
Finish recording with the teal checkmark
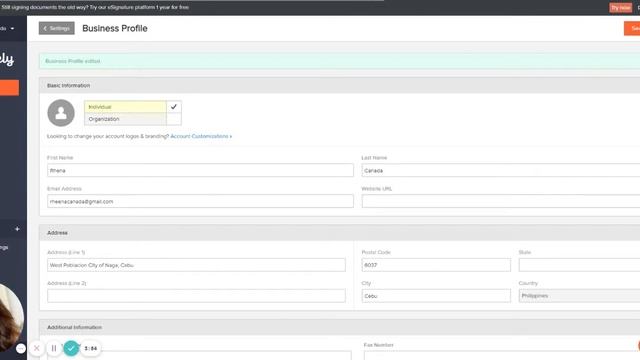[x=71, y=348]
